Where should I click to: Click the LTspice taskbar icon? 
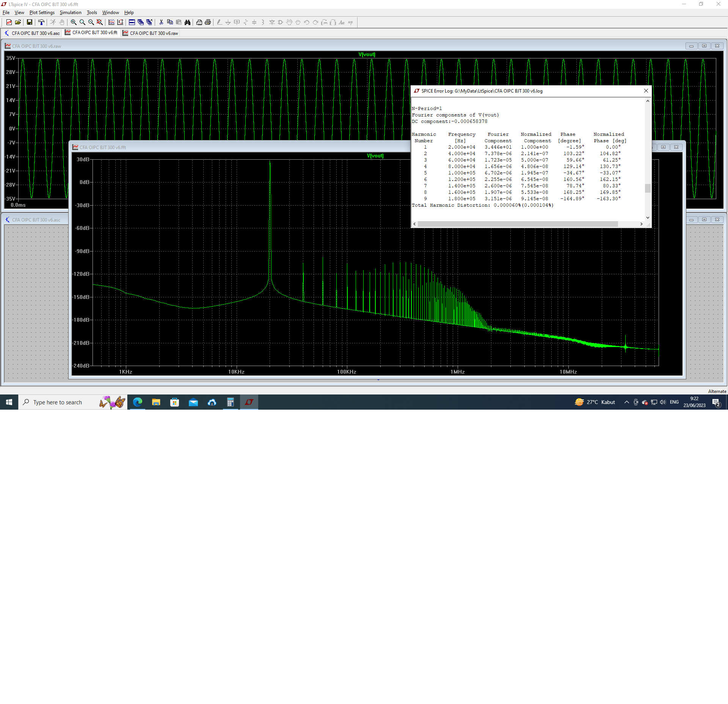pos(249,402)
